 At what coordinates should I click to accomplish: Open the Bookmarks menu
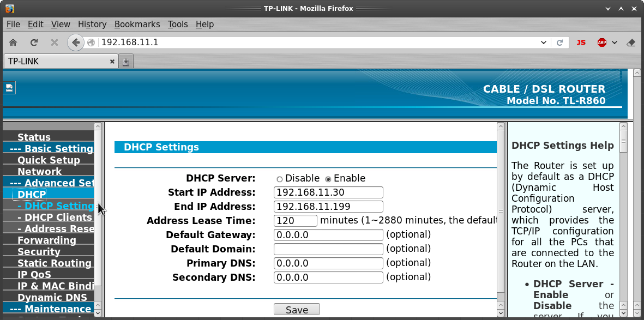tap(137, 25)
